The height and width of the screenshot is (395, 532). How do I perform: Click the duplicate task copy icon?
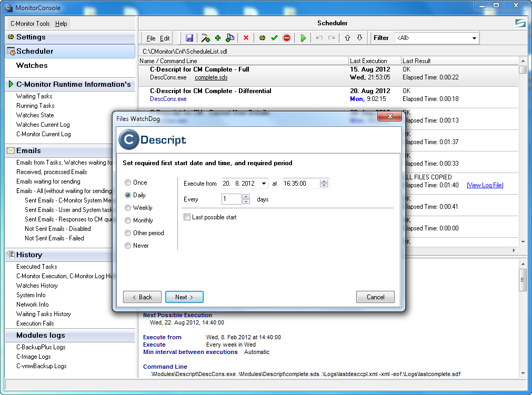pyautogui.click(x=230, y=38)
